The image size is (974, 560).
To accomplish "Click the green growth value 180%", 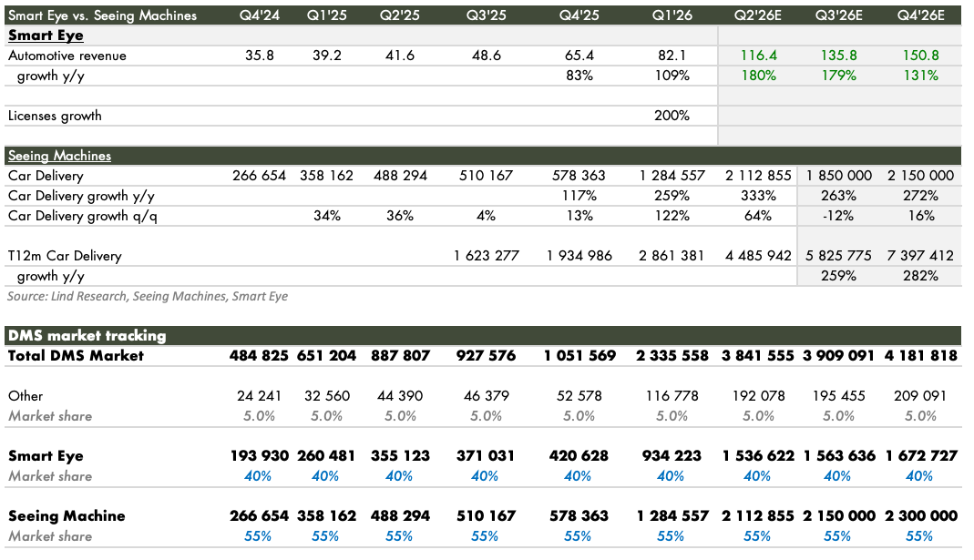I will (758, 76).
